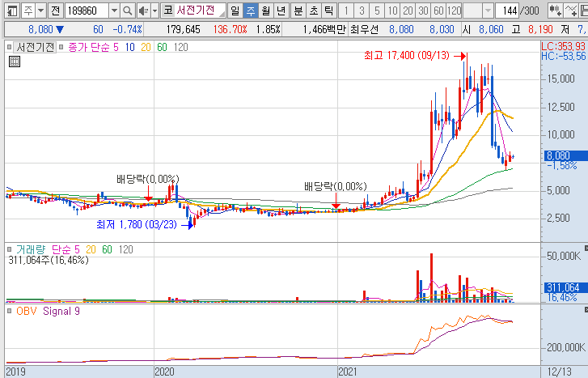This screenshot has width=588, height=378.
Task: Click the 311,064주(16.46%) volume text
Action: (49, 260)
